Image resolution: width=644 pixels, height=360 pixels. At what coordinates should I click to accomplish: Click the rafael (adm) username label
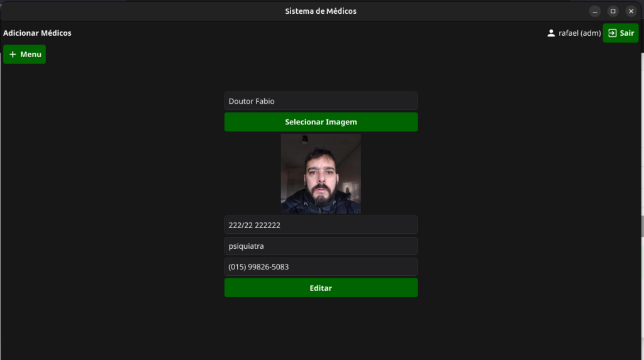tap(579, 33)
